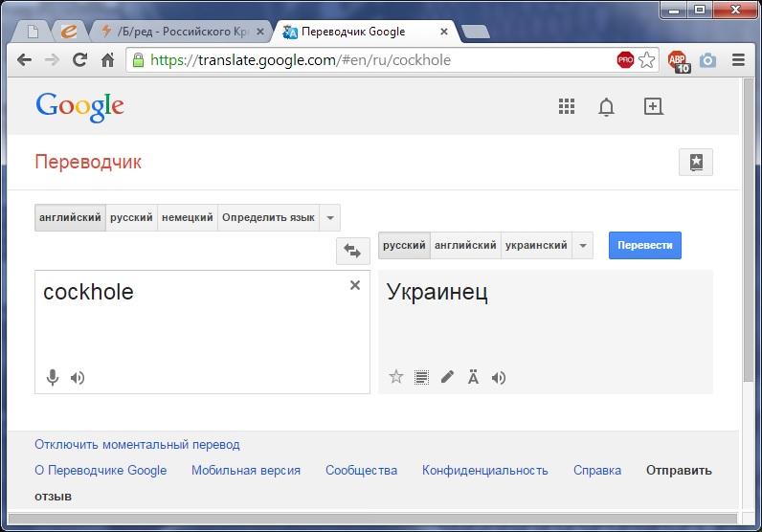Select русский as source language
The height and width of the screenshot is (532, 762).
click(x=131, y=217)
